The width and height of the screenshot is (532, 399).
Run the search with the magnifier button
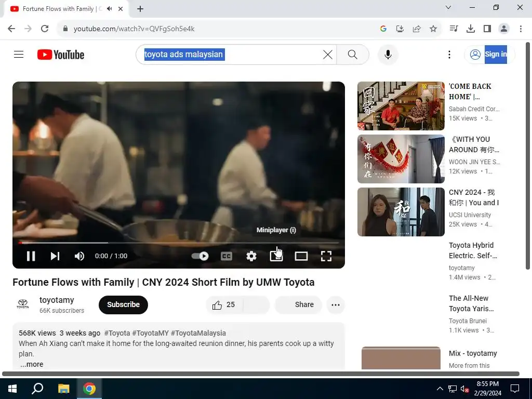tap(353, 54)
